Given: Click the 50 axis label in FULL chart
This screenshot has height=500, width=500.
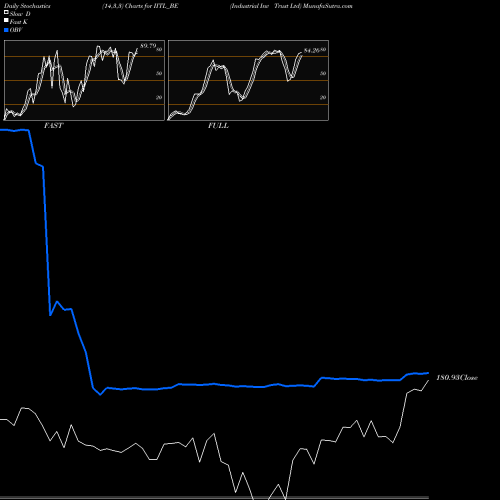Looking at the screenshot, I should click(323, 73).
